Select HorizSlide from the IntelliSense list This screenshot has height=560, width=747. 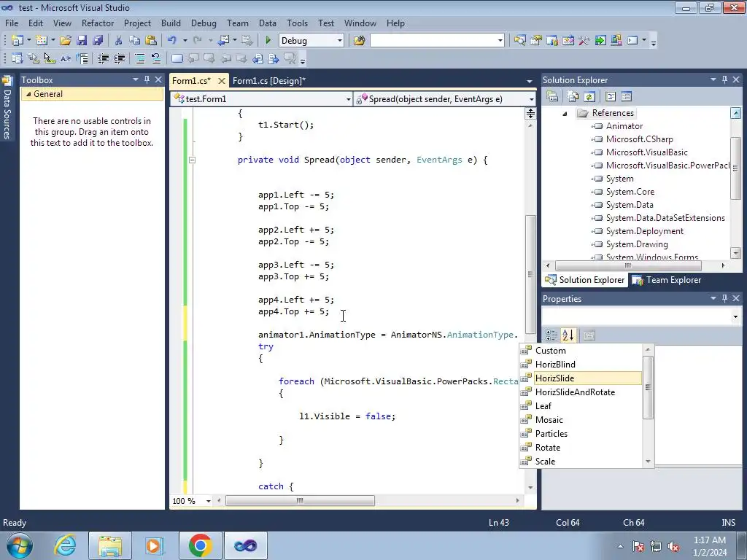coord(581,378)
